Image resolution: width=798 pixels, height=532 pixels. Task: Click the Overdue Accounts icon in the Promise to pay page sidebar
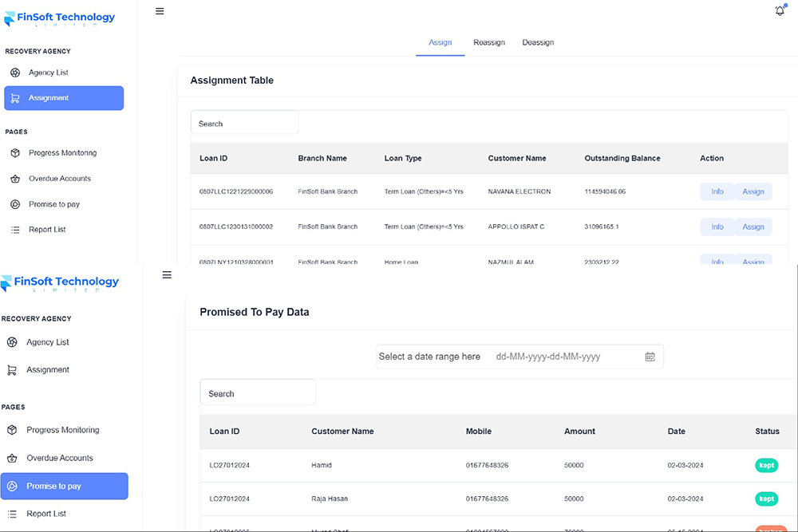point(12,459)
